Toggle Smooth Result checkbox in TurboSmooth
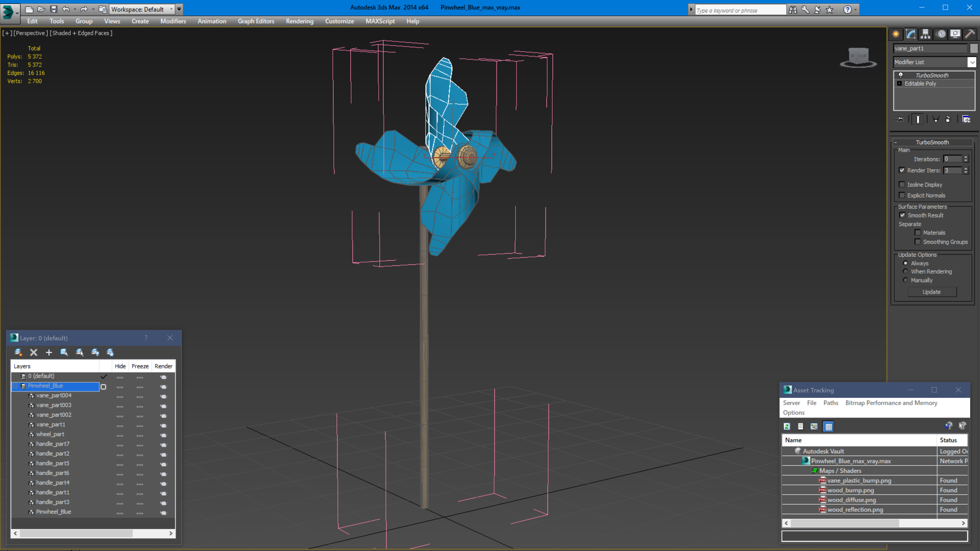 [904, 215]
